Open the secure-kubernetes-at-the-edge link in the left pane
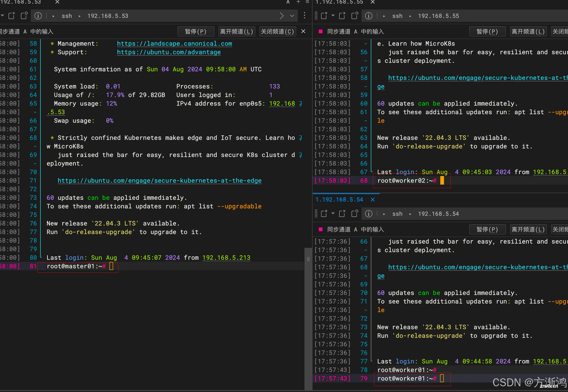568x392 pixels. pyautogui.click(x=160, y=181)
